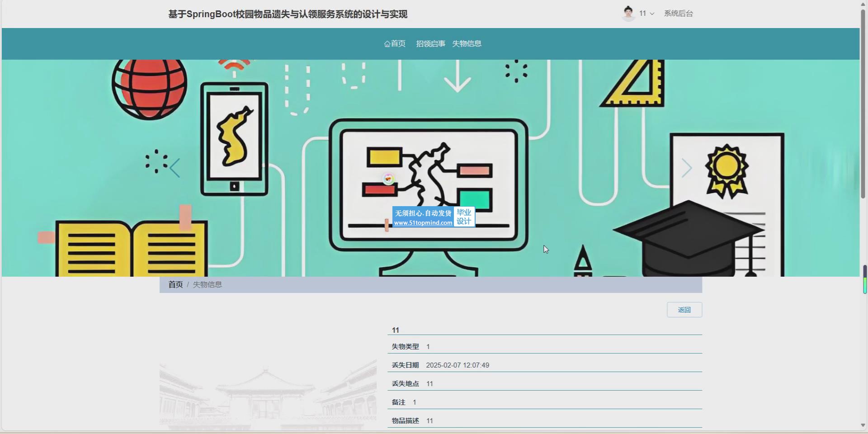
Task: Click the user avatar picture in header
Action: (x=628, y=14)
